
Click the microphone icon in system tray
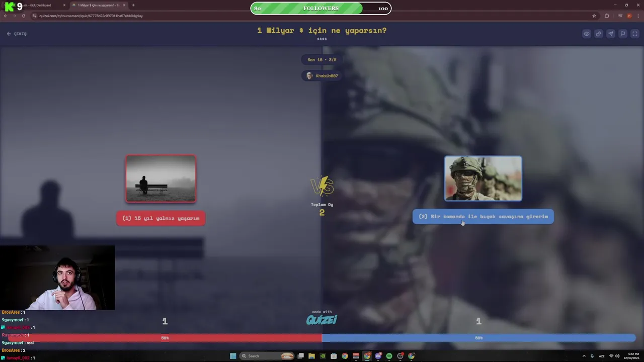pos(592,356)
